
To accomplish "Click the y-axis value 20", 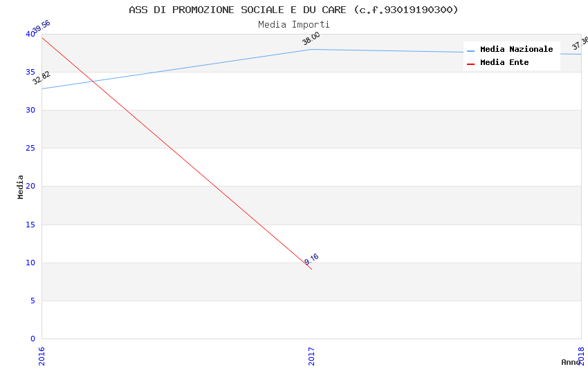I will click(x=30, y=186).
